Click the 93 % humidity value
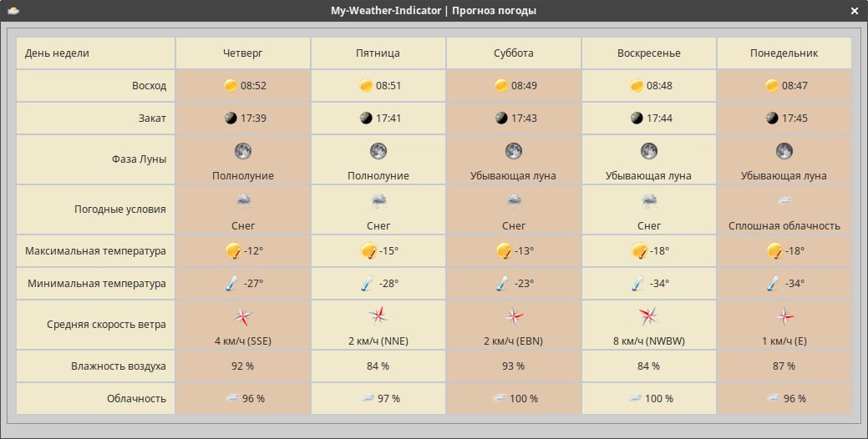 [513, 366]
